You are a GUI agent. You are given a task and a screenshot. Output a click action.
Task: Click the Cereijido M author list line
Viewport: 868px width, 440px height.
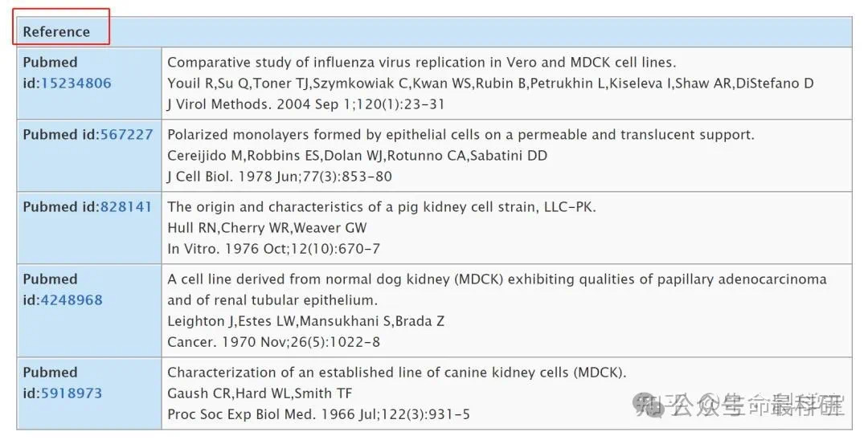tap(357, 156)
